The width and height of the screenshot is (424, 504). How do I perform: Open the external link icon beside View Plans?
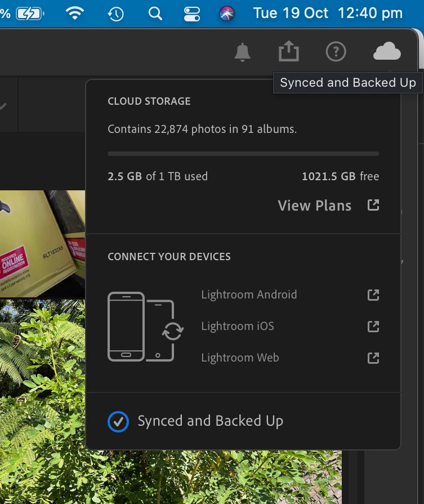tap(373, 205)
